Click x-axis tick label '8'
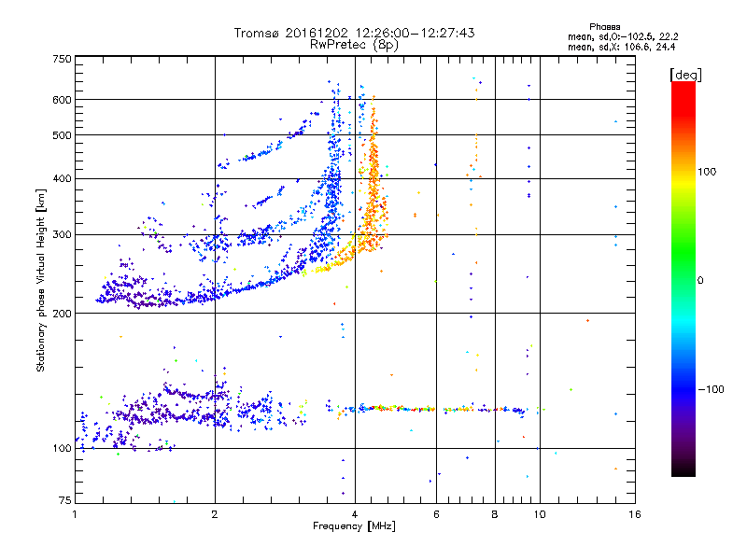Image resolution: width=747 pixels, height=560 pixels. [x=495, y=514]
